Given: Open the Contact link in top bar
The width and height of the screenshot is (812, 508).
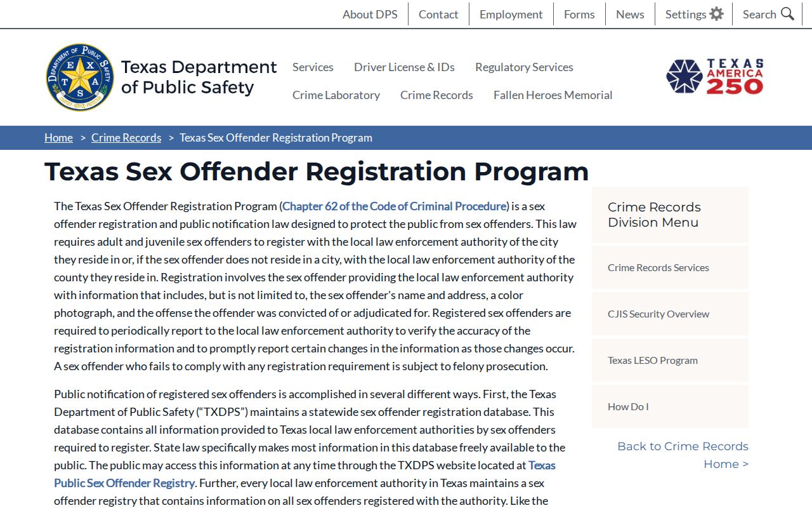Looking at the screenshot, I should click(438, 14).
